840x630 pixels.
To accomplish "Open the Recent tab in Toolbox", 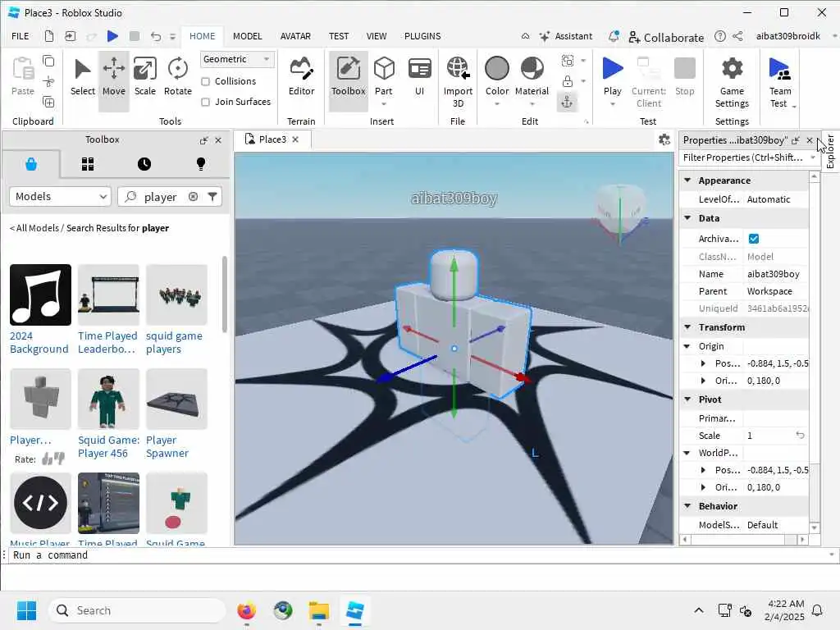I will point(144,164).
